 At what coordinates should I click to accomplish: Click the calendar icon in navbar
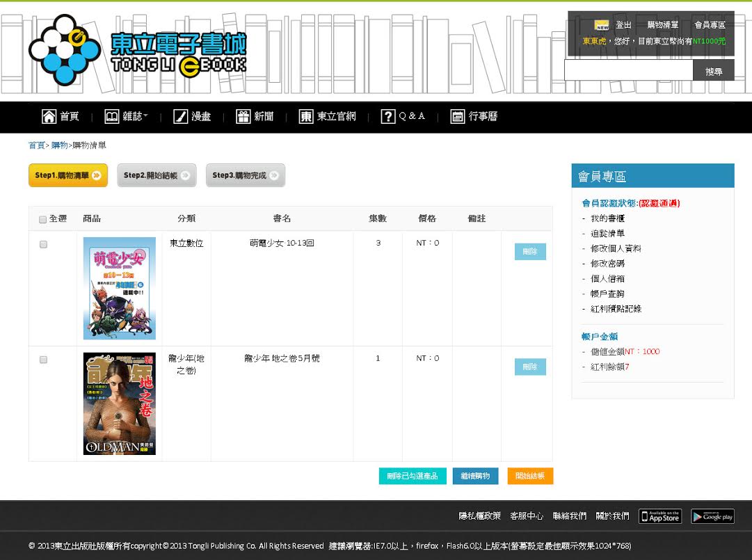pyautogui.click(x=457, y=116)
